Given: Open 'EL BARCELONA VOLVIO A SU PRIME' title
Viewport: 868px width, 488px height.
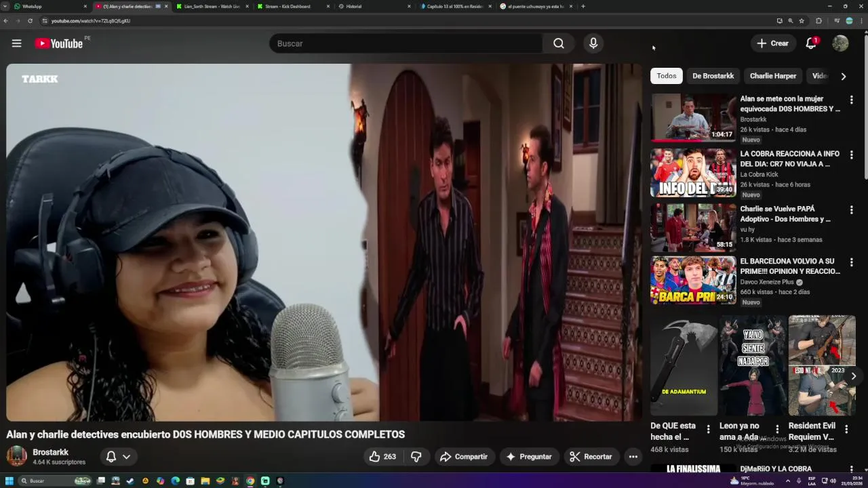Looking at the screenshot, I should [x=790, y=266].
